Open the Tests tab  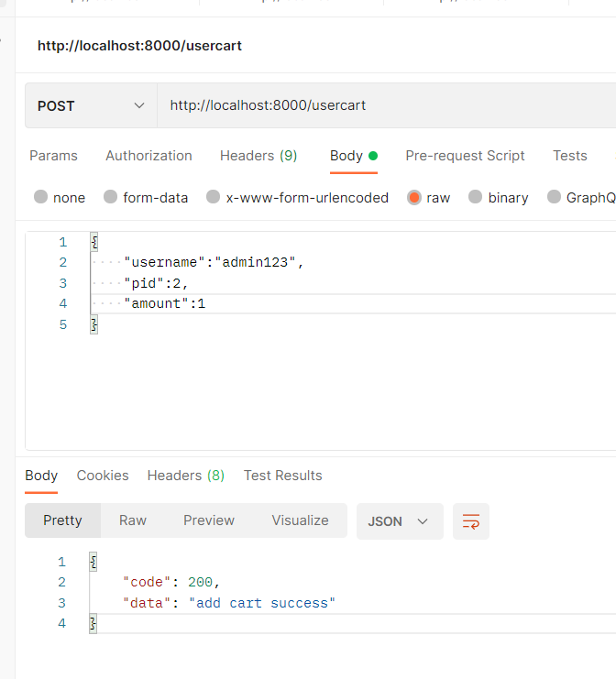coord(569,156)
